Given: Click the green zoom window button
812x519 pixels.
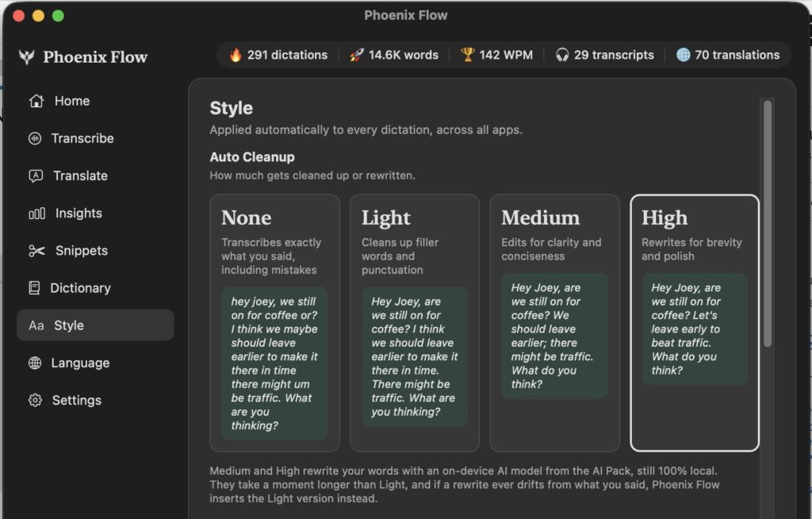Looking at the screenshot, I should coord(58,16).
